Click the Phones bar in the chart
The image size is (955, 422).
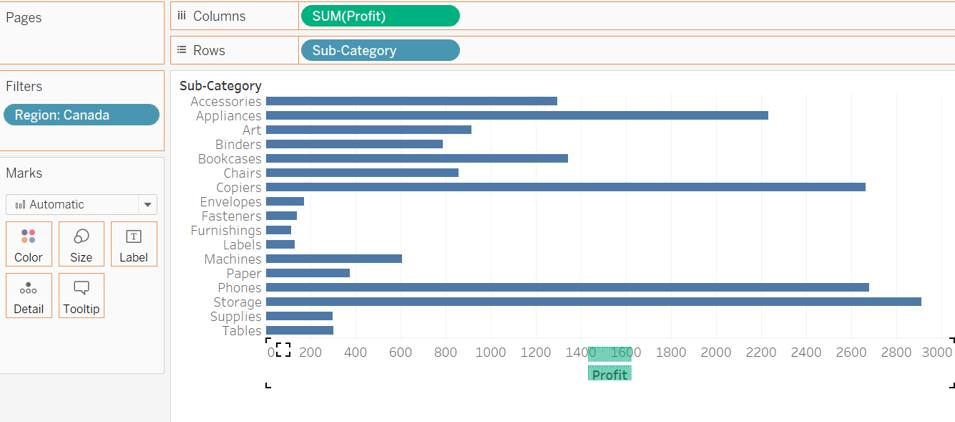coord(567,288)
